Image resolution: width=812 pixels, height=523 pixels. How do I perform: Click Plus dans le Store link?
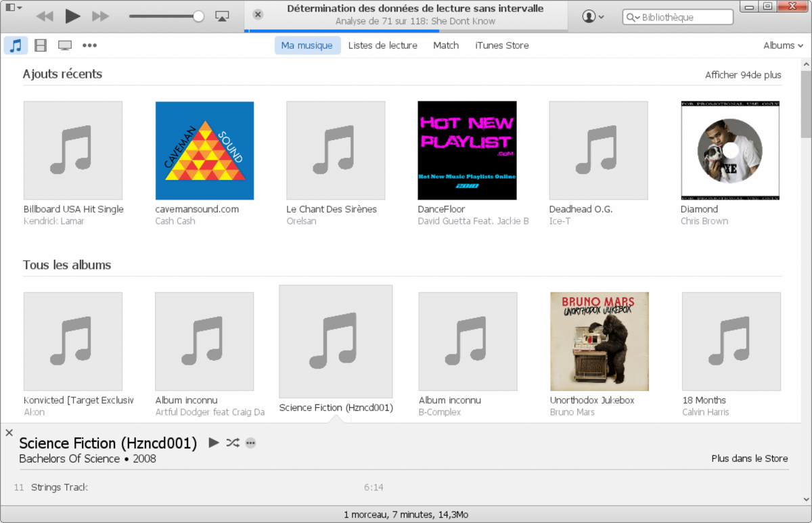coord(750,458)
